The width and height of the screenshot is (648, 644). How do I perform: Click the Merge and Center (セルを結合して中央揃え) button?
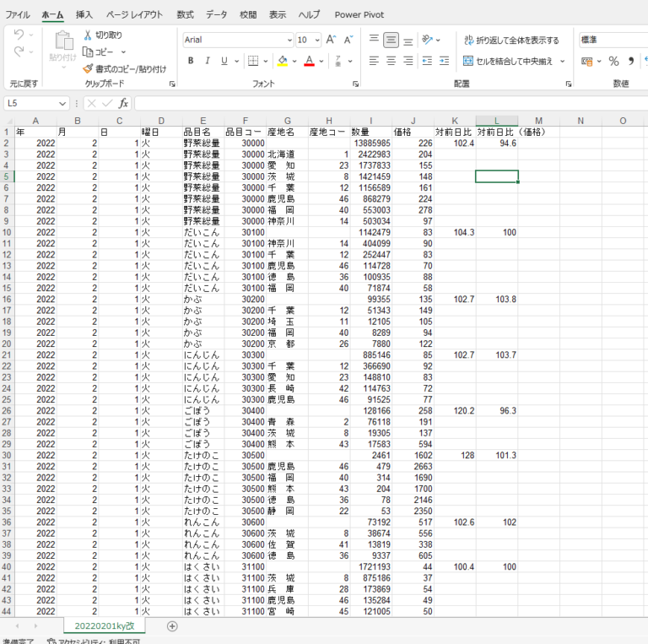pos(509,61)
